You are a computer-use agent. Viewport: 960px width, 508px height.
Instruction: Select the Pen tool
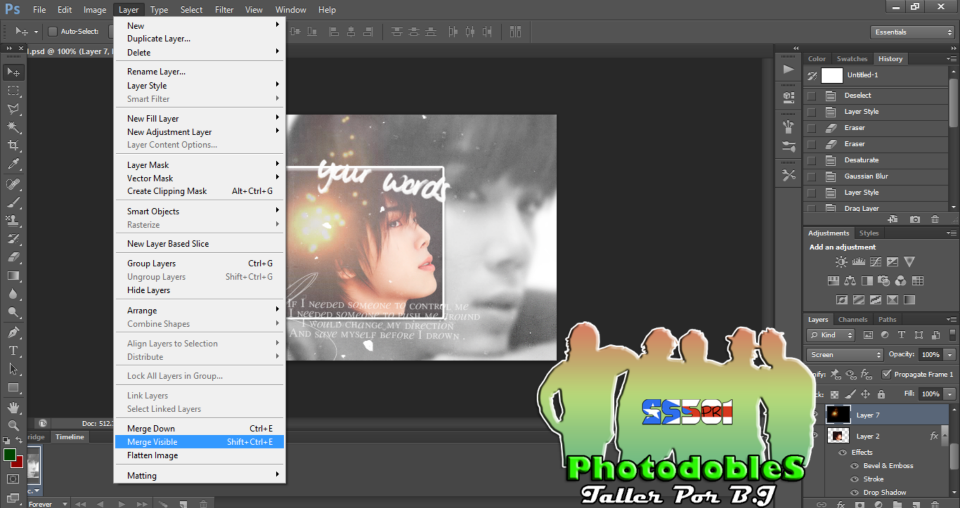pyautogui.click(x=13, y=332)
